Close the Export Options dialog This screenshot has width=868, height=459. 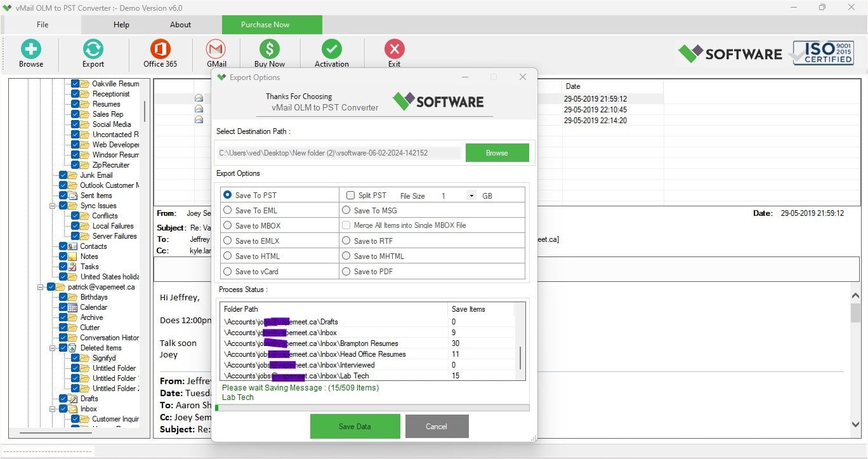(x=523, y=77)
